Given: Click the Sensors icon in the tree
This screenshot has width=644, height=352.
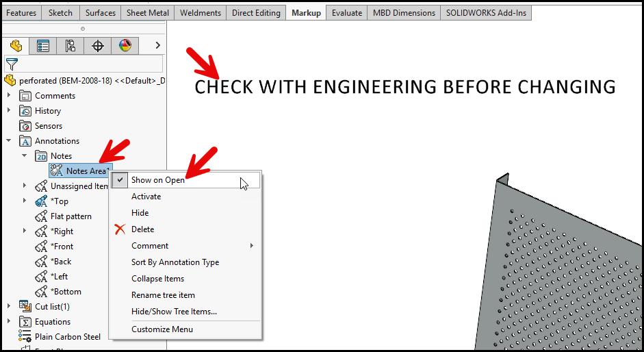Looking at the screenshot, I should [25, 126].
